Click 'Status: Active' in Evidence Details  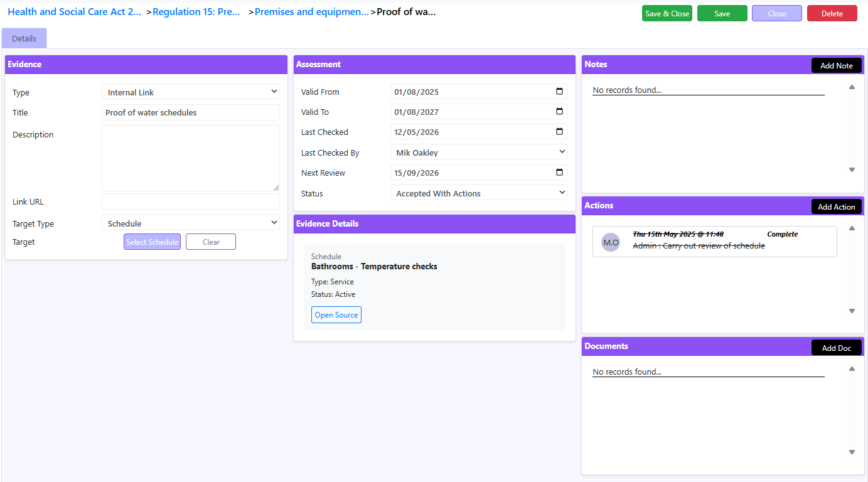click(x=333, y=294)
